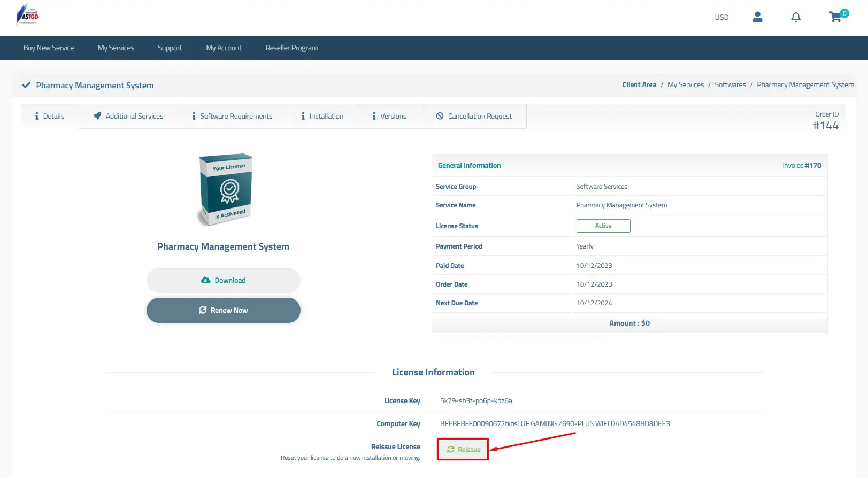Open Buy New Service menu
Viewport: 868px width, 478px height.
(49, 48)
